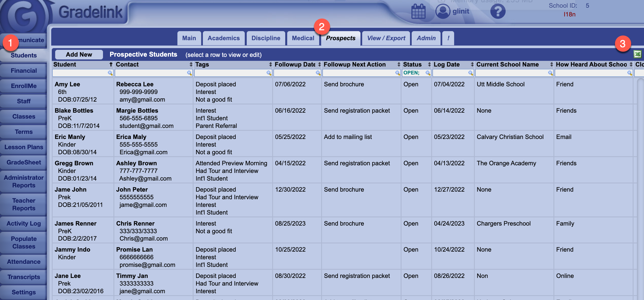The image size is (644, 300).
Task: Open Attendance from the sidebar
Action: tap(23, 262)
